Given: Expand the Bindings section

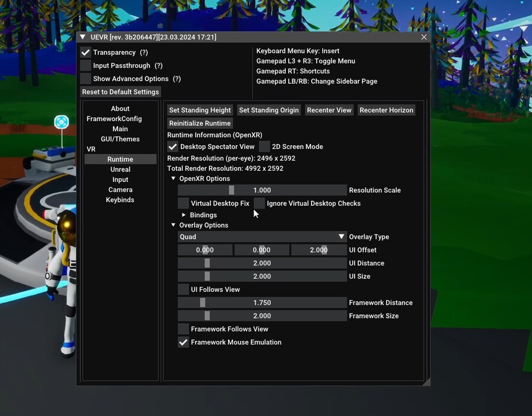Looking at the screenshot, I should (x=184, y=215).
